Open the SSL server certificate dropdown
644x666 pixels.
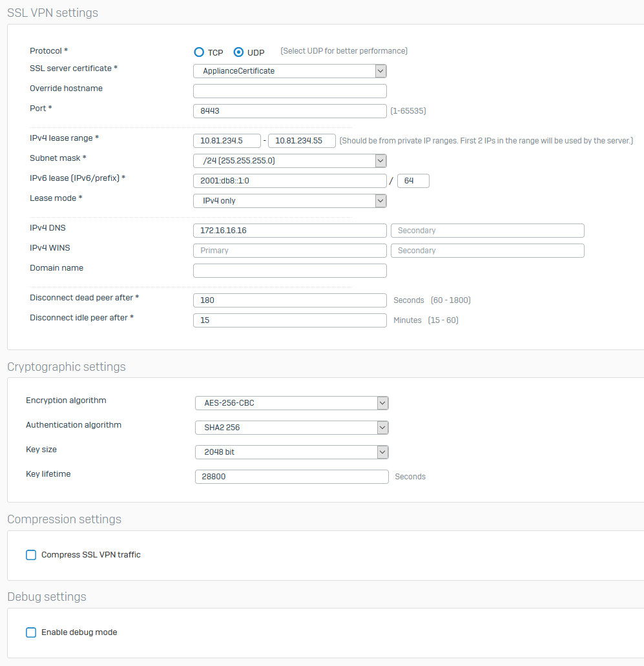[x=289, y=71]
